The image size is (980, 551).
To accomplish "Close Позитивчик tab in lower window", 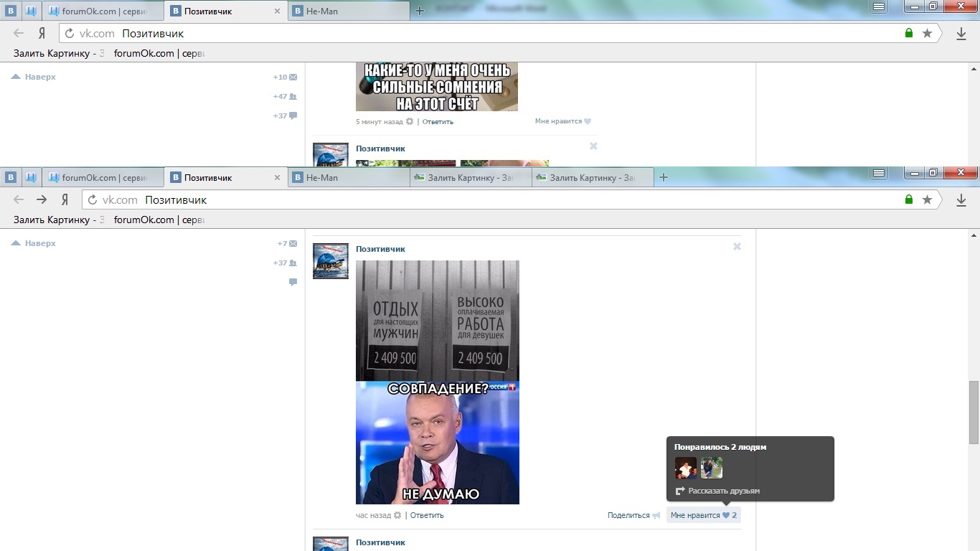I will coord(278,178).
